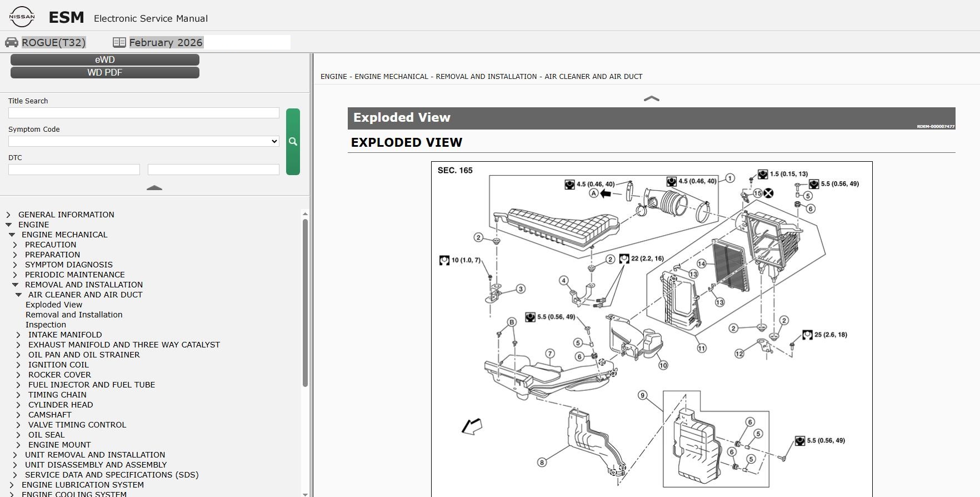Expand the VALVE TIMING CONTROL node

(18, 425)
